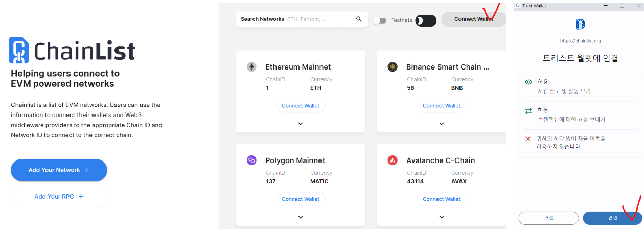Image resolution: width=644 pixels, height=230 pixels.
Task: Click the Avalanche C-Chain title text
Action: [x=441, y=160]
